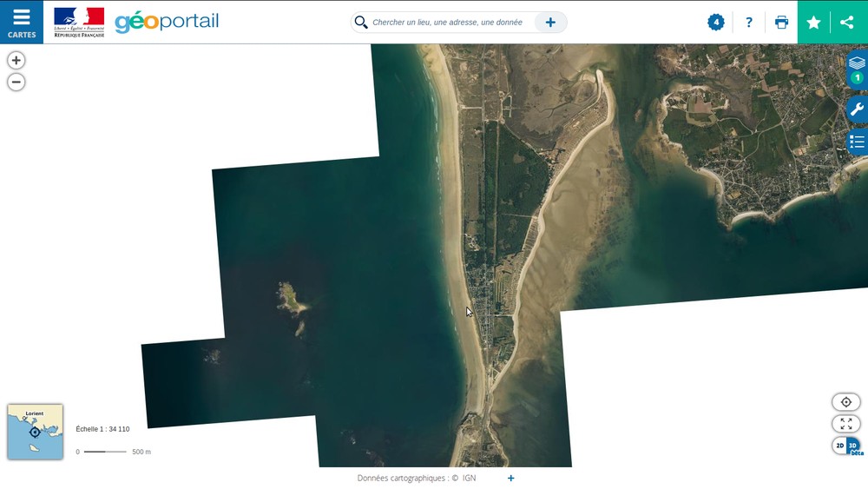Click the Géoportail logo

(167, 22)
